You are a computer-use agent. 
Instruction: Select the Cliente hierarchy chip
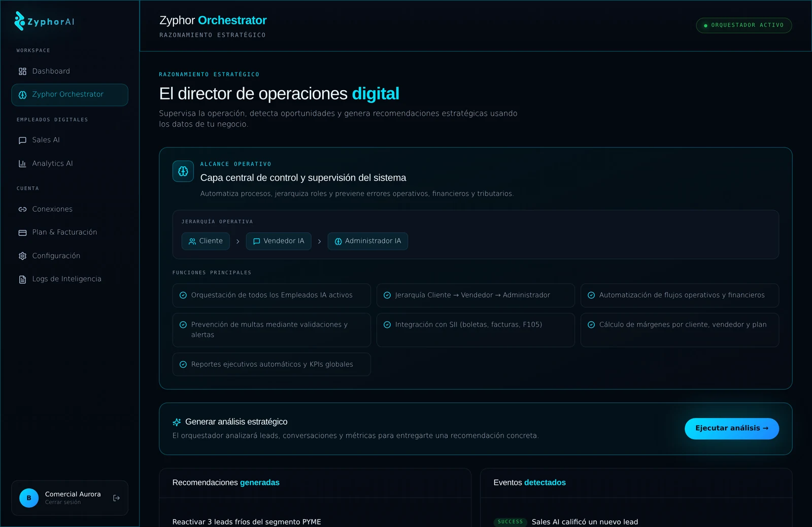(206, 241)
